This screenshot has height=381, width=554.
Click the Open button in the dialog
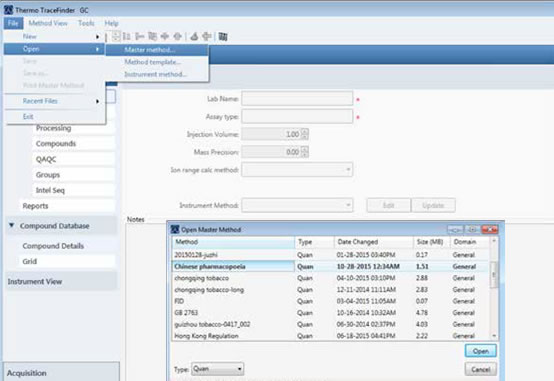point(481,351)
